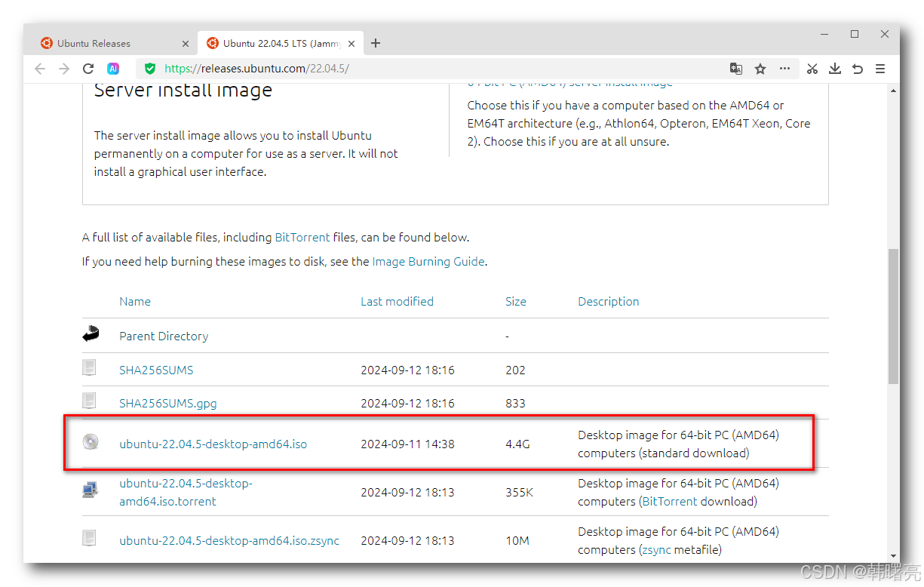Open the AI assistant icon
This screenshot has height=587, width=924.
tap(113, 69)
